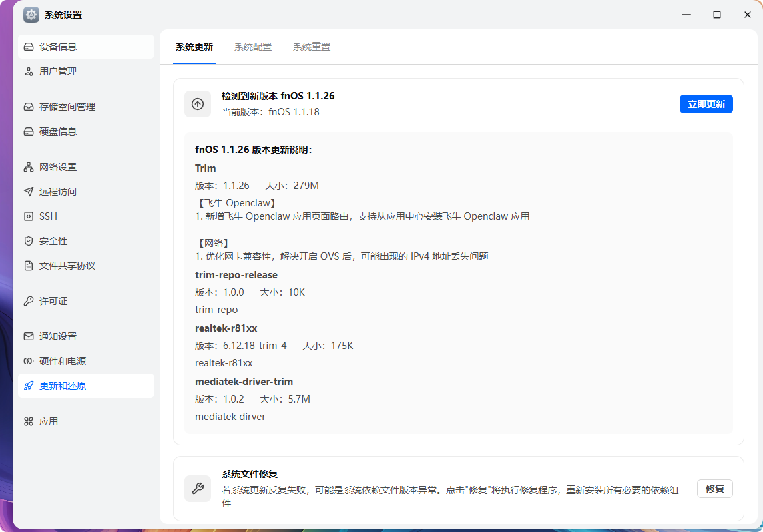Click the 立即更新 button
The height and width of the screenshot is (532, 763).
pyautogui.click(x=706, y=103)
